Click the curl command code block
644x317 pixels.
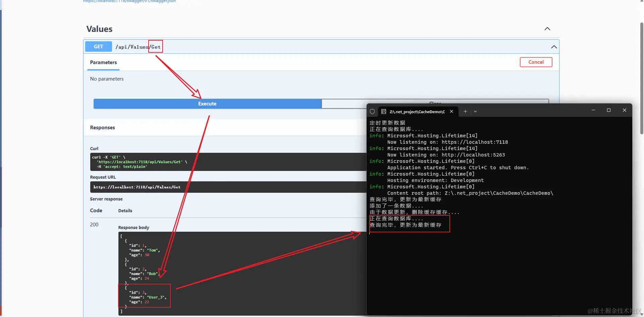[228, 162]
